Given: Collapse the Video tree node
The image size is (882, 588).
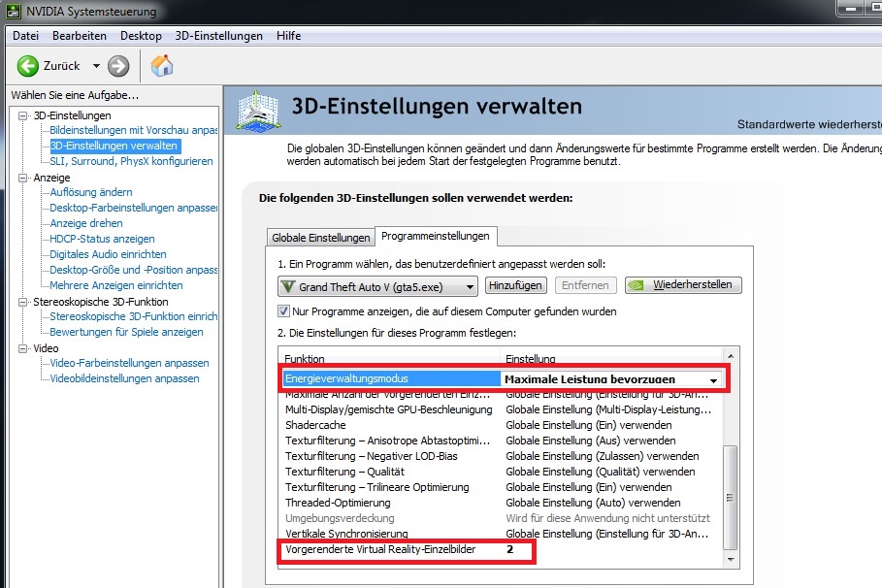Looking at the screenshot, I should coord(23,348).
